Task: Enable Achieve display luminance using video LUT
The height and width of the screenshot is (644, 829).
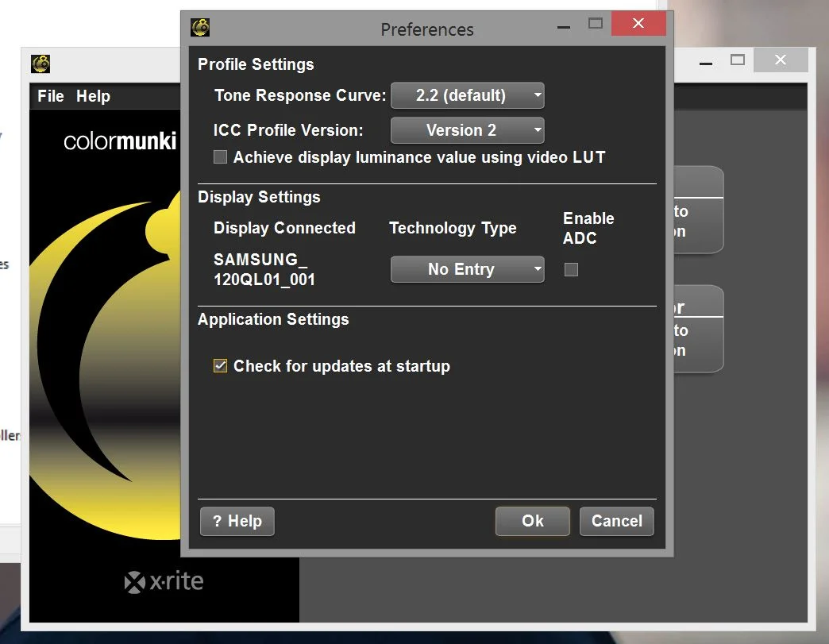Action: click(x=221, y=157)
